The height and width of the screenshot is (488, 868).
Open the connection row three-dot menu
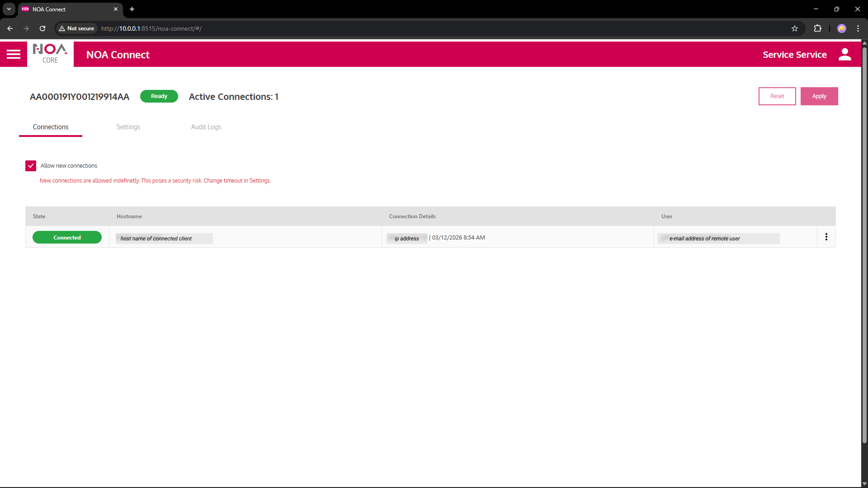click(x=826, y=237)
